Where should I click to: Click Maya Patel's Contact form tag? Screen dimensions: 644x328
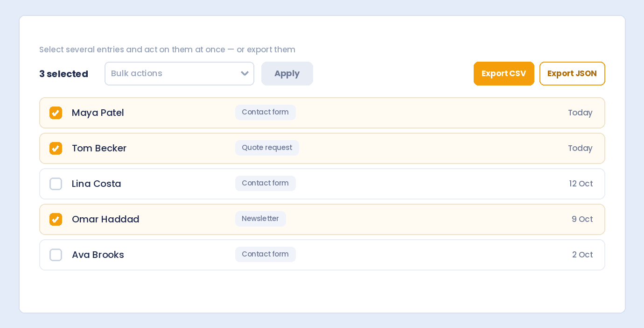click(265, 112)
